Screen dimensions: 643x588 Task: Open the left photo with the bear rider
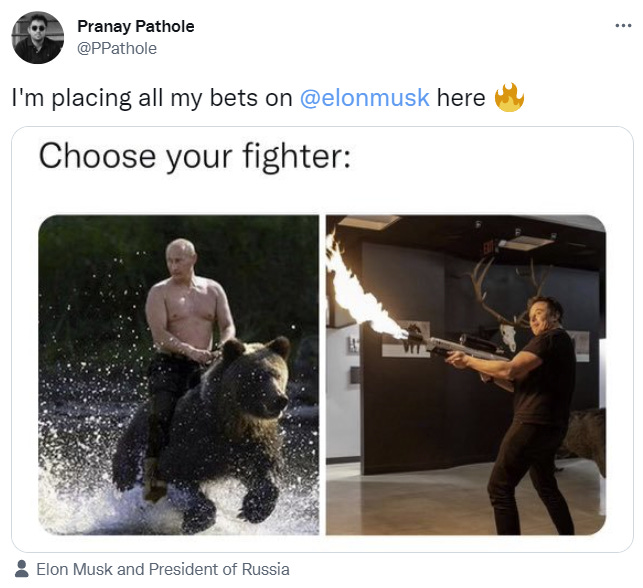pyautogui.click(x=178, y=375)
